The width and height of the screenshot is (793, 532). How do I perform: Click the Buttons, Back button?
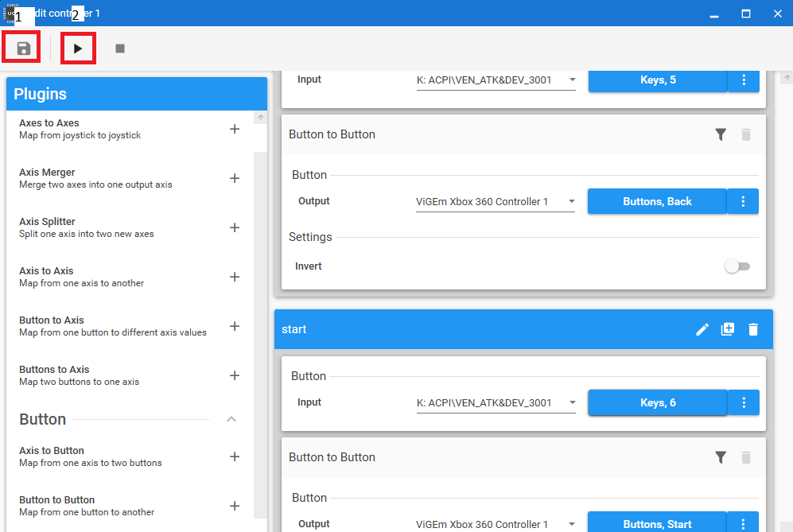[657, 201]
